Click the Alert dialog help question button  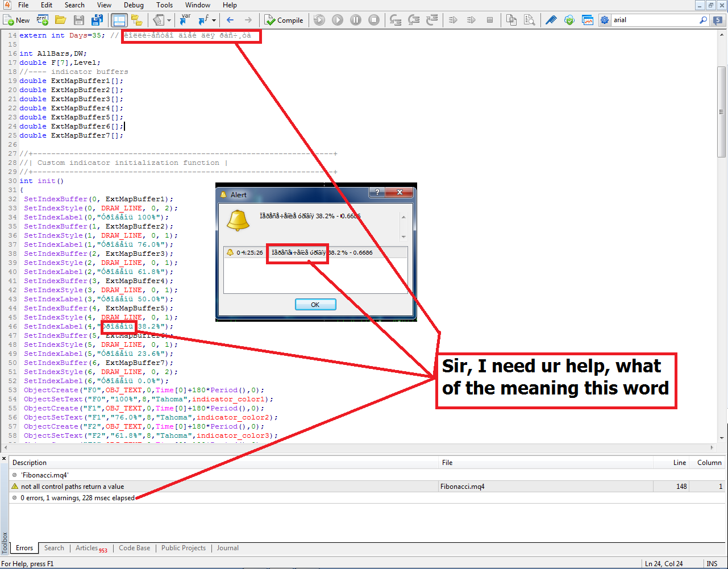[x=377, y=193]
